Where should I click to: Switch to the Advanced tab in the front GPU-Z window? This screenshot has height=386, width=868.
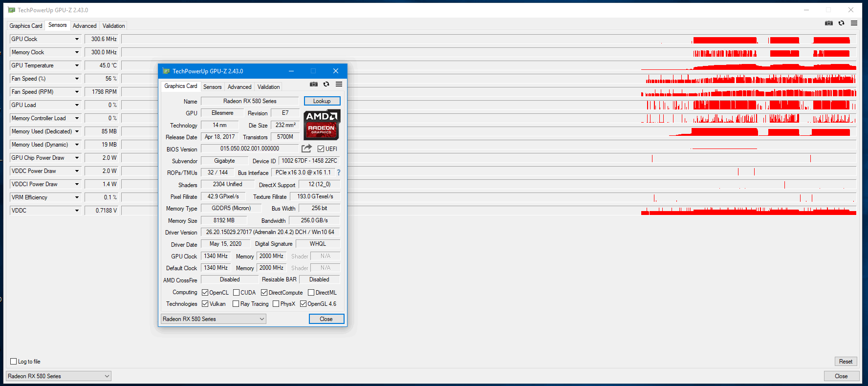click(x=239, y=87)
